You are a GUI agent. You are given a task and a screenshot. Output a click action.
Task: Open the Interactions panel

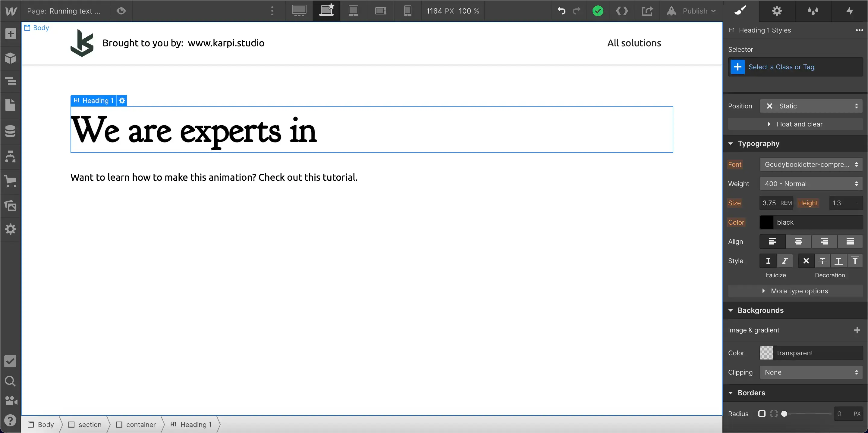(849, 11)
